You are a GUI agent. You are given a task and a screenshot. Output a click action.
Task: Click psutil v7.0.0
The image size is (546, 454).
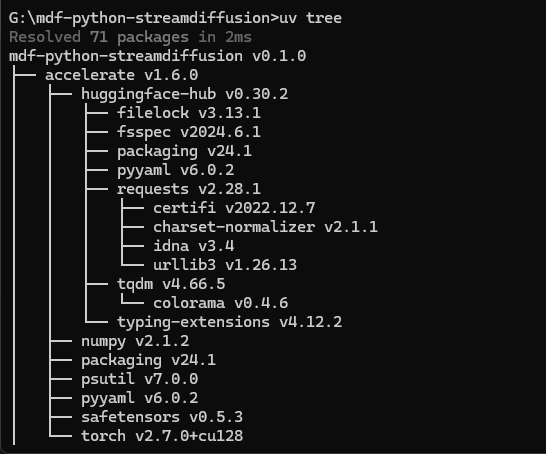tap(140, 379)
